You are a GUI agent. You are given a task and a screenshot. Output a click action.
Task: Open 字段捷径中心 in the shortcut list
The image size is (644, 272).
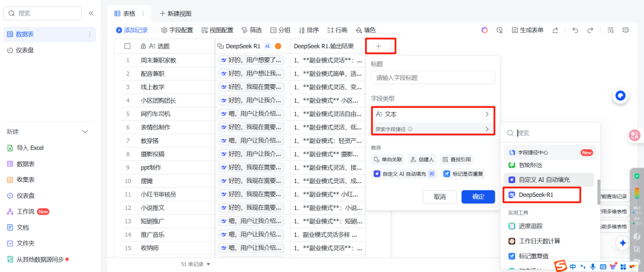tap(549, 153)
